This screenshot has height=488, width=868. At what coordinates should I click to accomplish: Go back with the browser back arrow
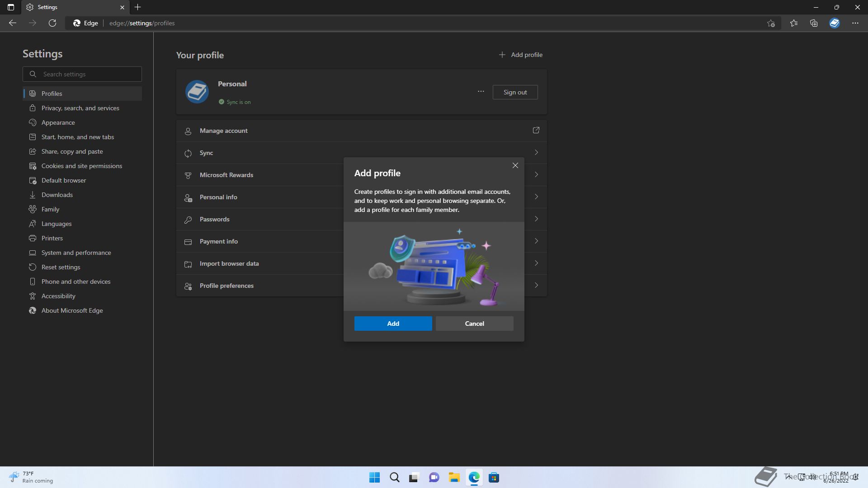[13, 23]
